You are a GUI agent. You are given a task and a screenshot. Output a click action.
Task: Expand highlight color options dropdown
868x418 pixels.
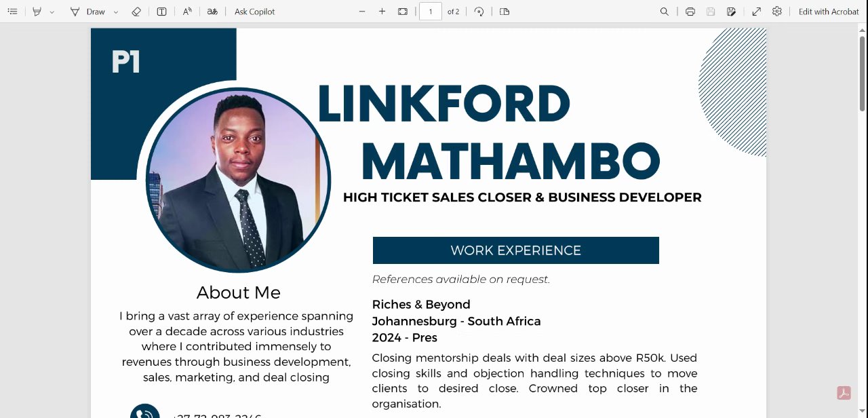[x=52, y=12]
